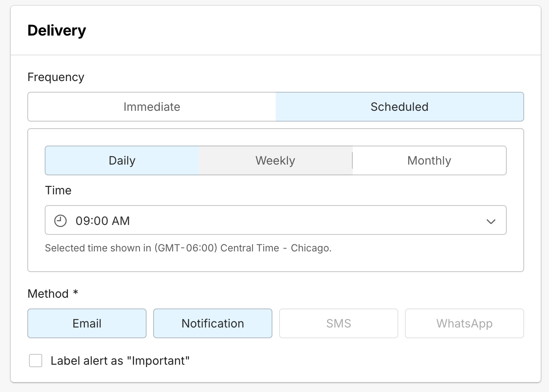Image resolution: width=549 pixels, height=392 pixels.
Task: Enable the SMS delivery method
Action: click(x=339, y=323)
